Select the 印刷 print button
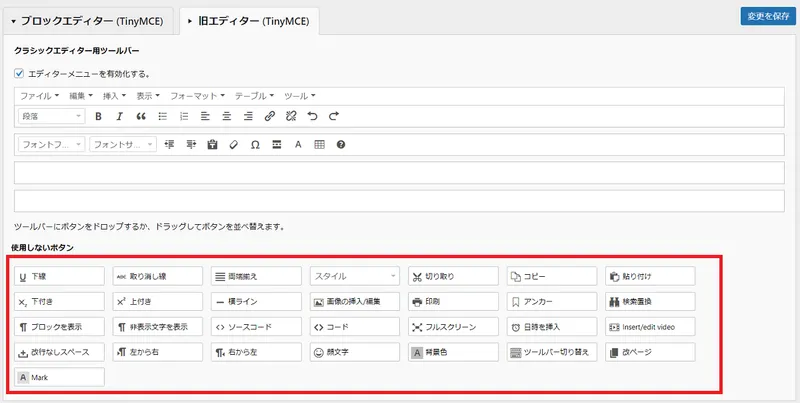 (453, 301)
